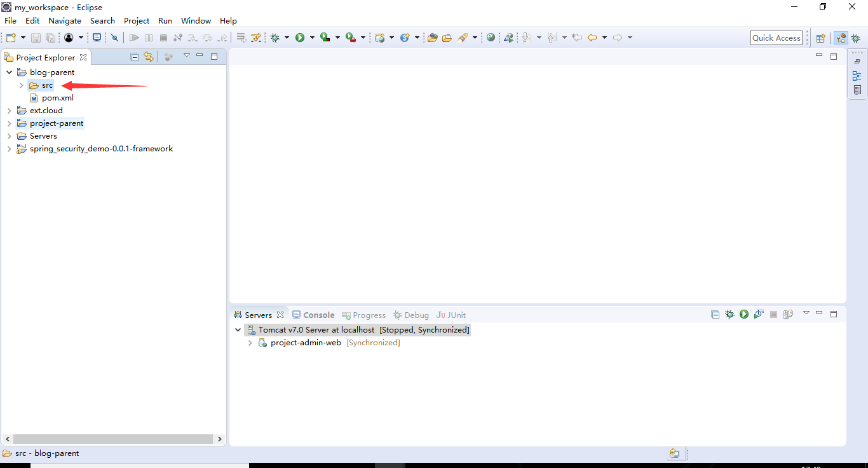Open the New Servlet dropdown arrow

click(417, 38)
